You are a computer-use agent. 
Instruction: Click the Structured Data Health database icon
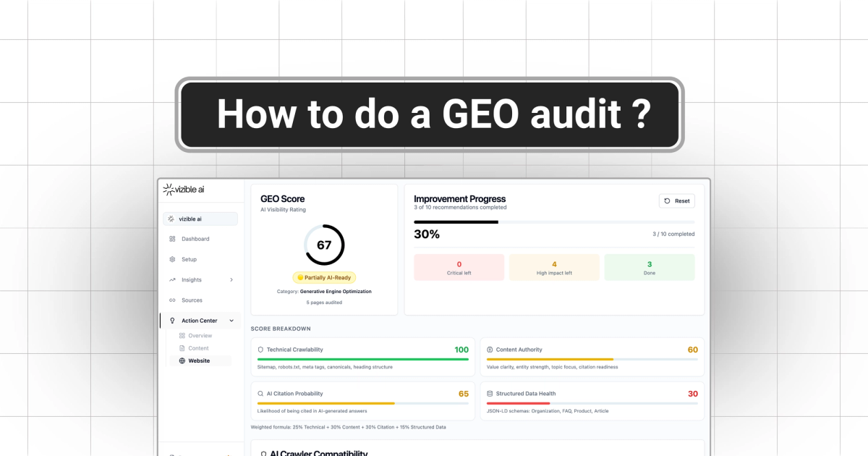click(490, 394)
